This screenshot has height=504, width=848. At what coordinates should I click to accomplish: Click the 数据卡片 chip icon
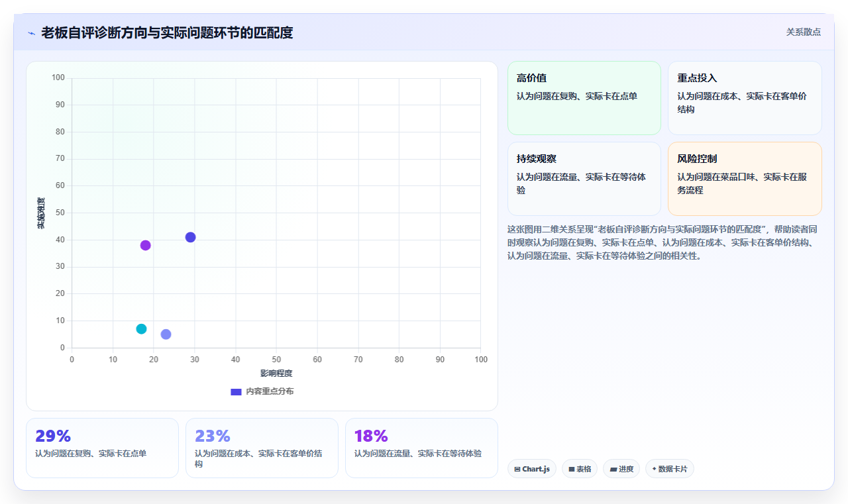point(654,469)
